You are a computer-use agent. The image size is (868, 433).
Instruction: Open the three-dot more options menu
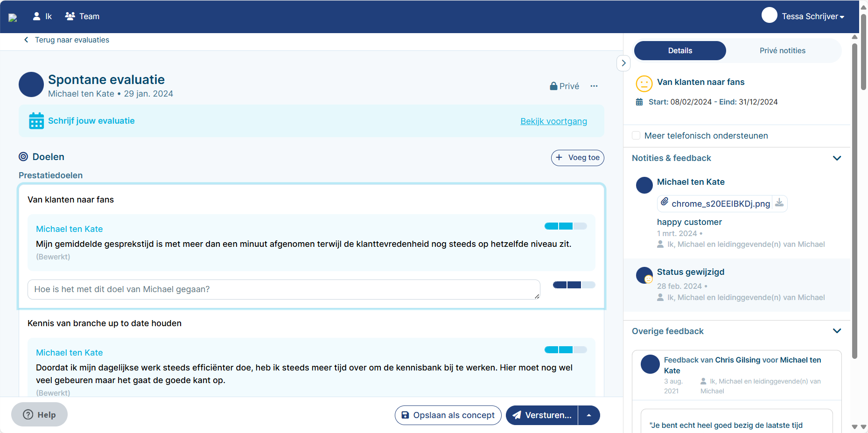594,86
